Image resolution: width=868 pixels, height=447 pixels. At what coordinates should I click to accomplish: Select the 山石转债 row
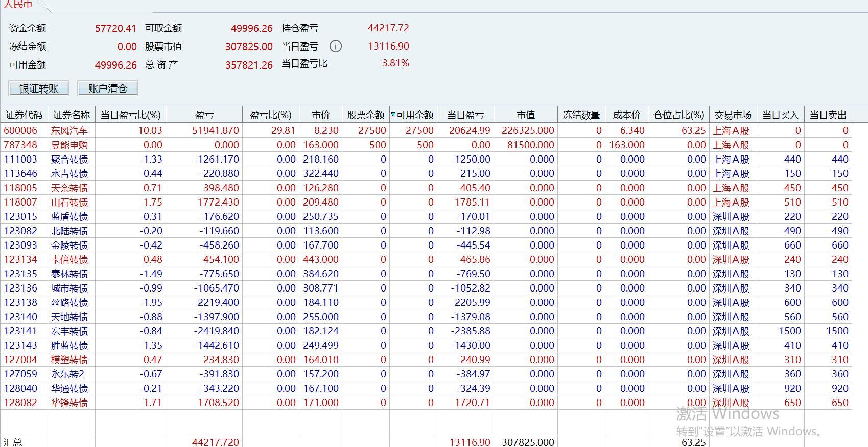[x=426, y=202]
